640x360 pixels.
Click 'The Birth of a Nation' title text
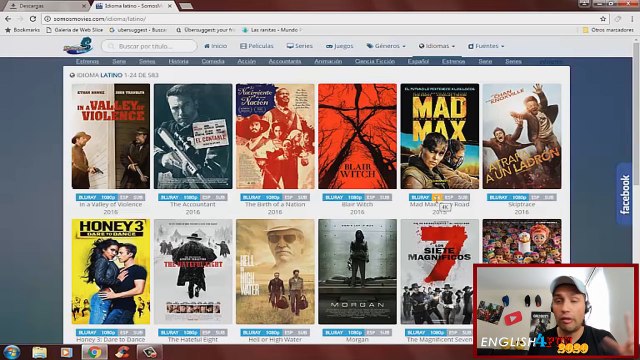[275, 204]
